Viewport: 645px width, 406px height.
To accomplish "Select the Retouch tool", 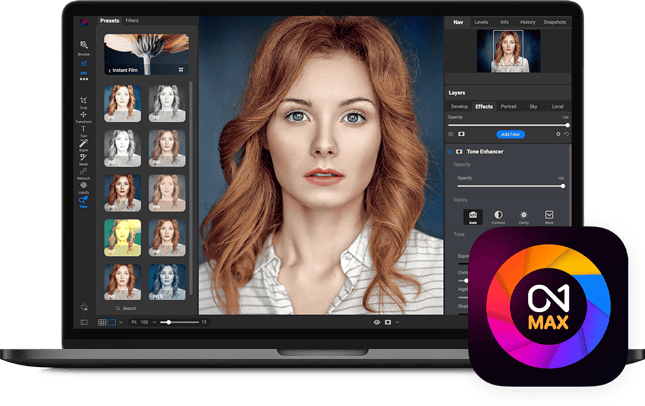I will [x=84, y=173].
